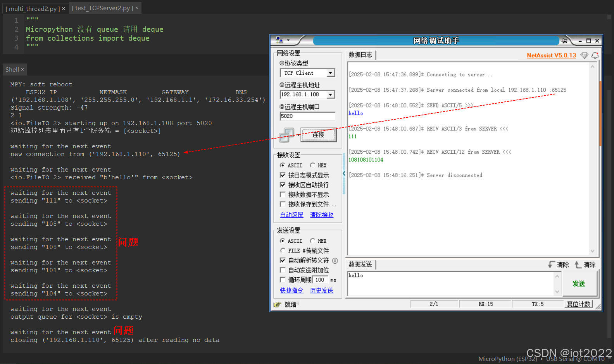Open the NetAssist system menu icon

click(279, 40)
